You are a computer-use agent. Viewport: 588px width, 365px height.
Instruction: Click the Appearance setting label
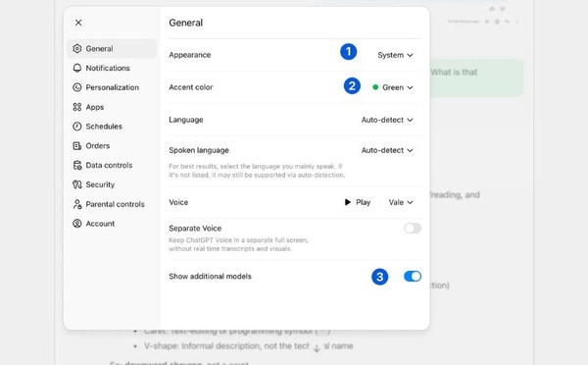pos(190,55)
